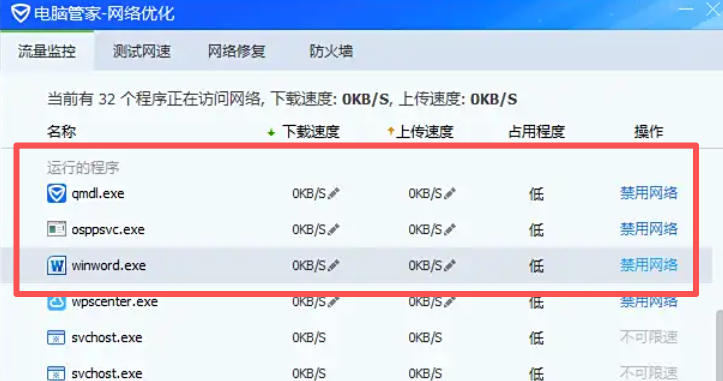Click the first svchost.exe window icon
Viewport: 723px width, 381px height.
click(x=56, y=338)
